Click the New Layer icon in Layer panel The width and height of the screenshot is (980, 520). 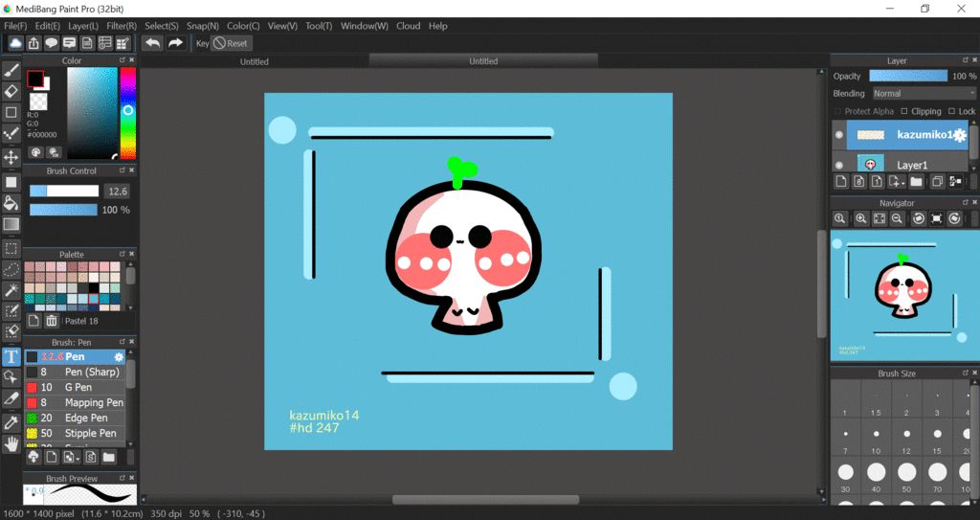click(841, 181)
